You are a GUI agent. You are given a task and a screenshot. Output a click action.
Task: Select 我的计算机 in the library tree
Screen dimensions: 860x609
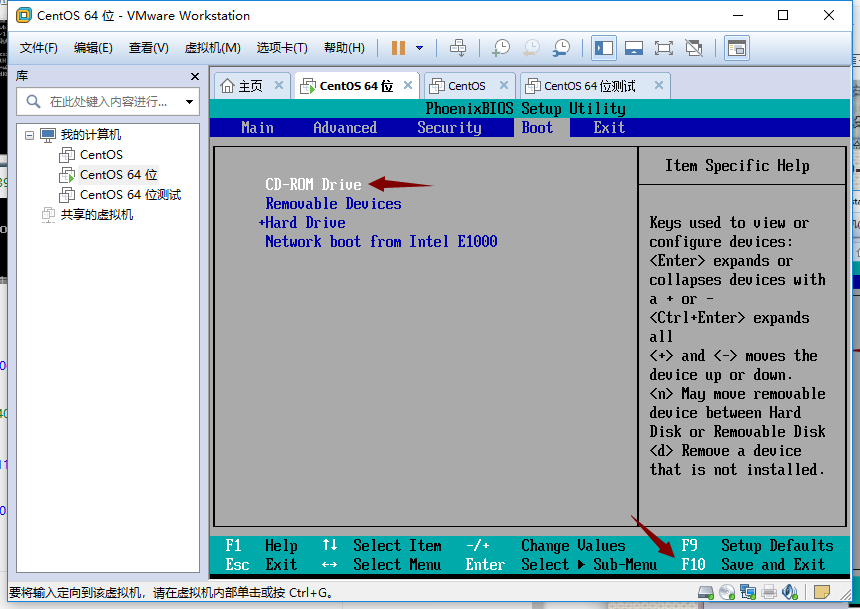tap(90, 134)
